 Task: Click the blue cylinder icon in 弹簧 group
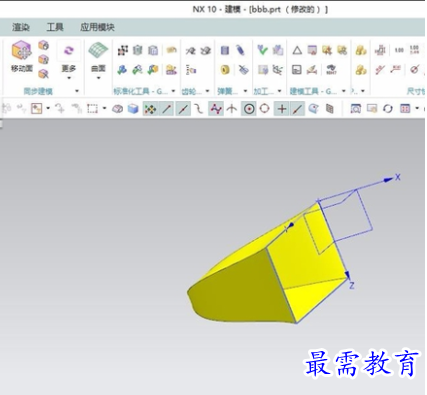(225, 50)
